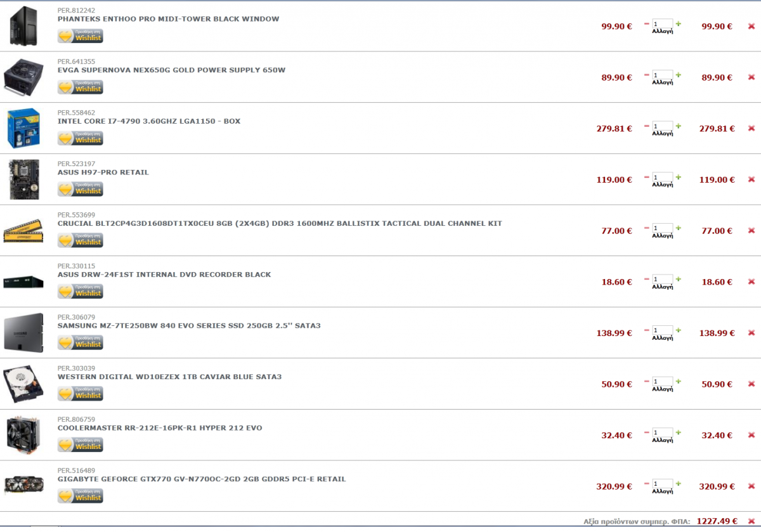Increase quantity of EVGA Supernova with plus
The height and width of the screenshot is (532, 761).
pos(678,75)
